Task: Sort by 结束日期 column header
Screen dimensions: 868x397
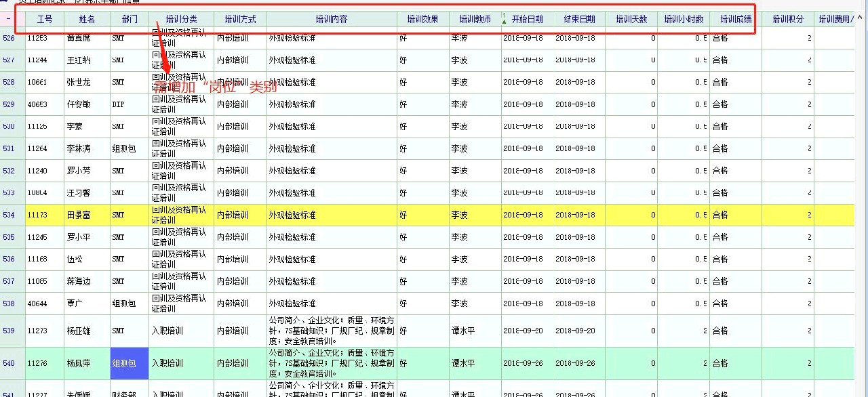Action: [579, 19]
